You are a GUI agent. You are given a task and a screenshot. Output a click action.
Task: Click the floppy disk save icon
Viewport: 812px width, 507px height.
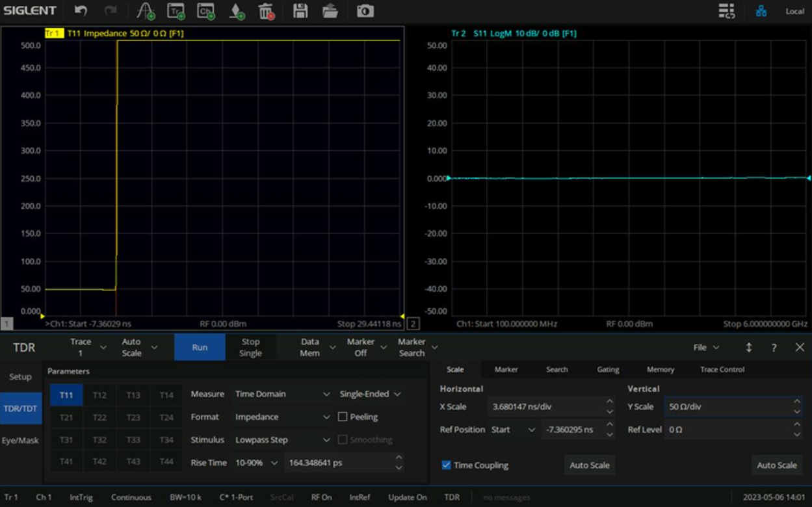[300, 11]
